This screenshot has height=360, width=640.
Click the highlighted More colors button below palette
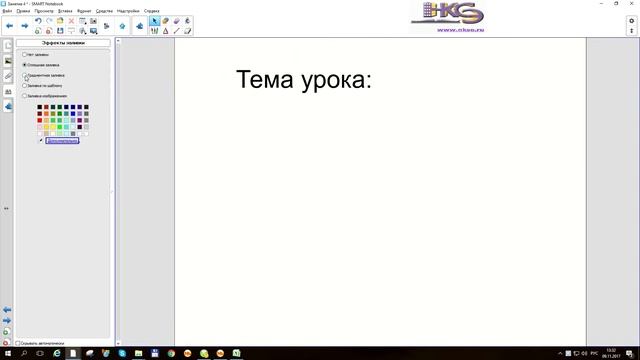(62, 141)
